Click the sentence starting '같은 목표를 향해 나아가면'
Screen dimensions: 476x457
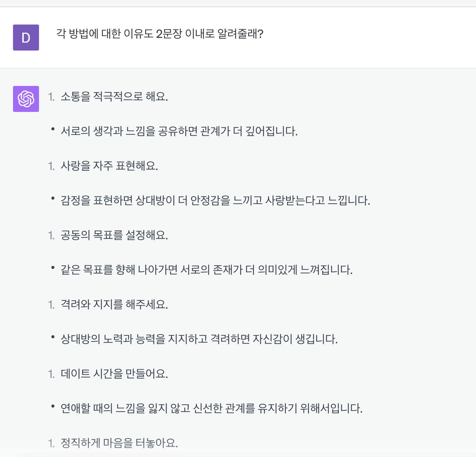pos(207,270)
